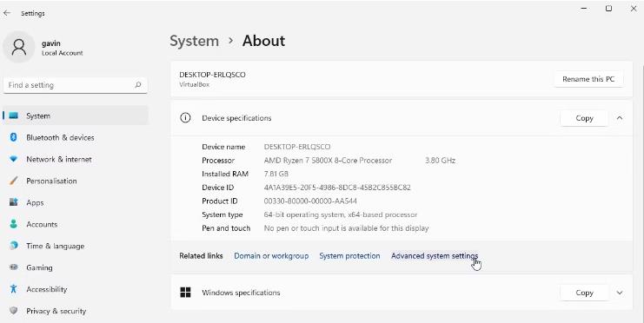Click the gavin Local Account name

coord(62,48)
